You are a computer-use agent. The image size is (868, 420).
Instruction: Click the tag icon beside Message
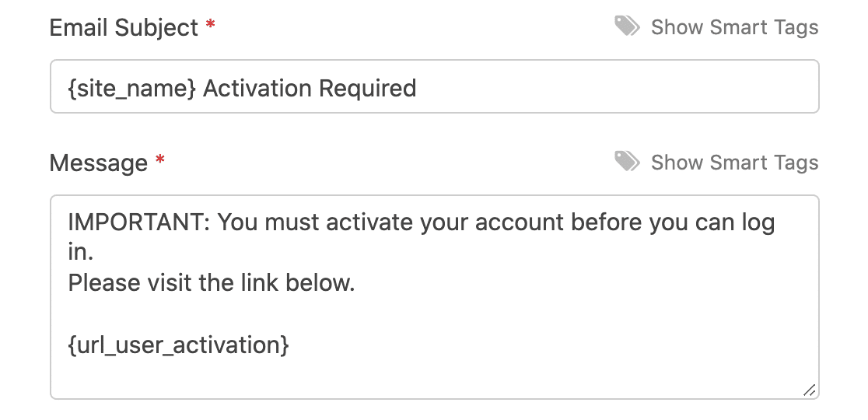point(627,162)
